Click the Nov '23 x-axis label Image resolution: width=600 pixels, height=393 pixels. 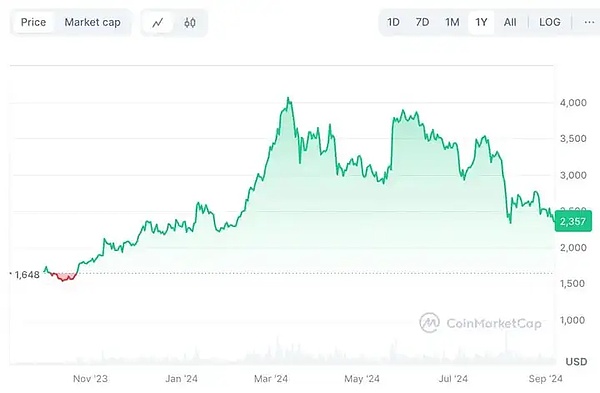point(90,379)
